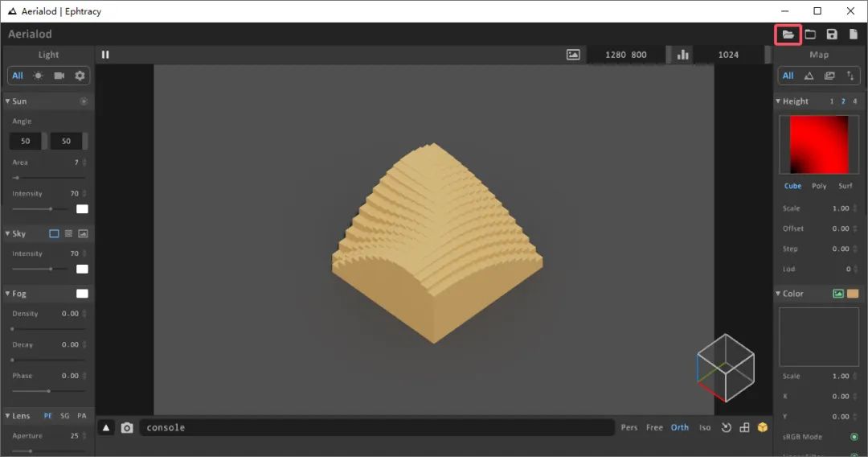Viewport: 868px width, 457px height.
Task: Switch lens mode to PE
Action: point(47,416)
